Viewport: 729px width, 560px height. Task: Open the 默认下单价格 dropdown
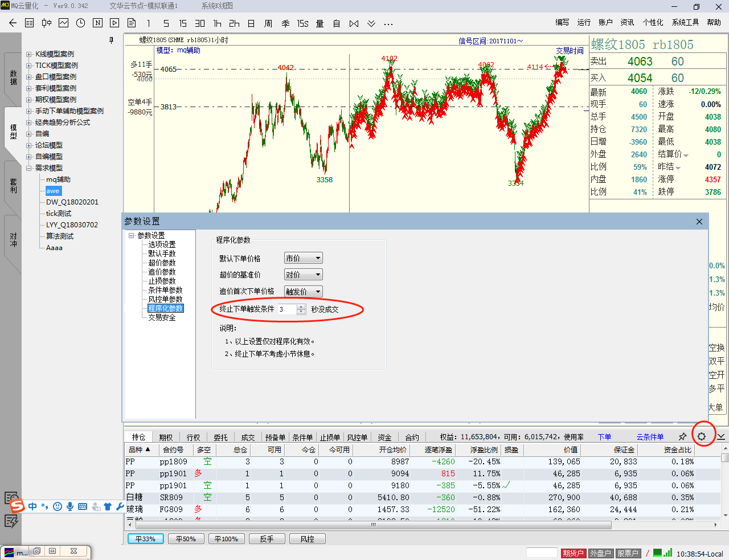(x=303, y=259)
